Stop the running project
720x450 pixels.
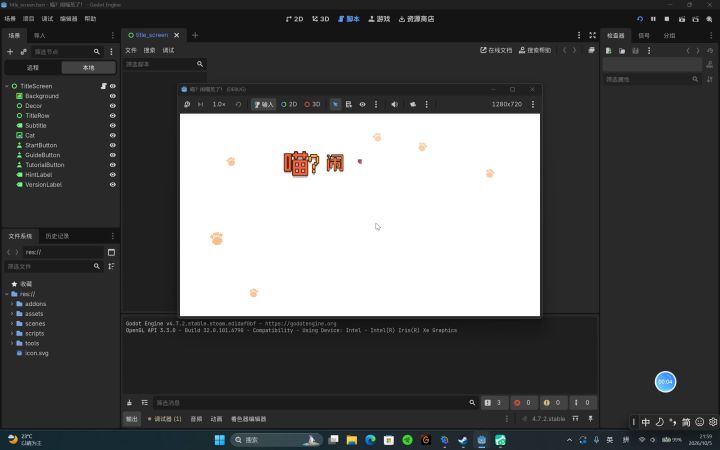point(667,19)
